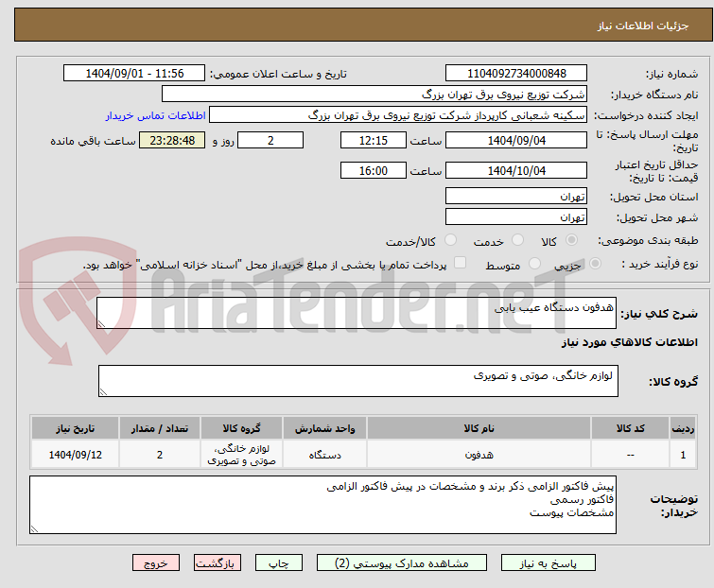The width and height of the screenshot is (714, 588).
Task: Click the شرح کلی نیاز description textarea
Action: click(357, 313)
